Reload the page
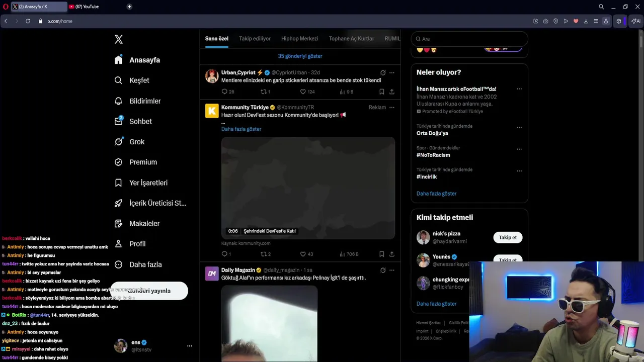Screen dimensions: 644x362 point(28,21)
